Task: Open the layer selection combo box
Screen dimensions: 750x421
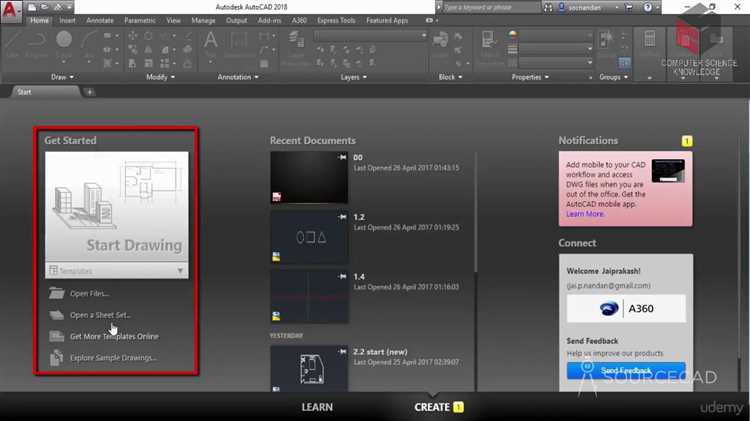Action: (x=370, y=35)
